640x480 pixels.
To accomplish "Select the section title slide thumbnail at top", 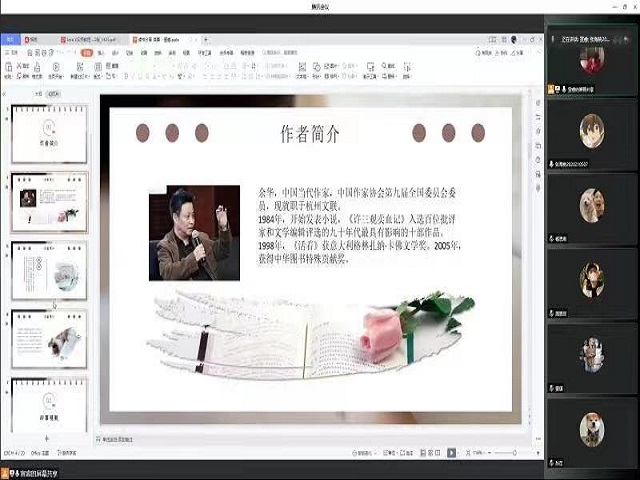I will (49, 134).
